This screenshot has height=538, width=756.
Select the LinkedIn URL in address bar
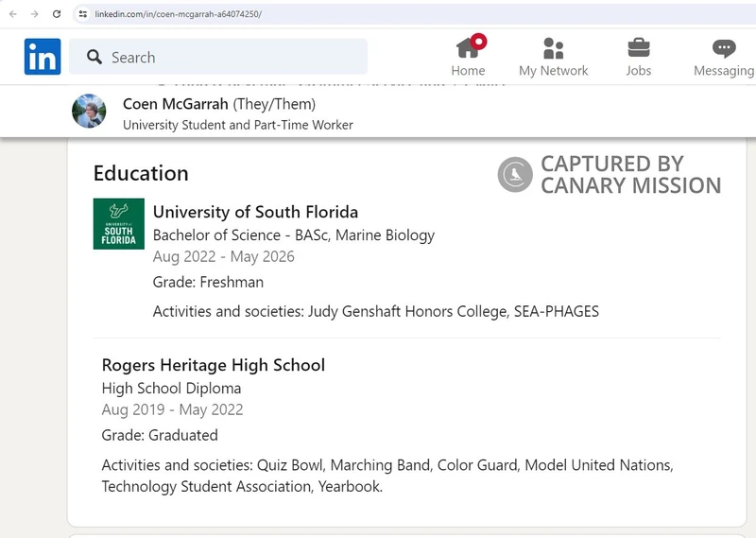(179, 14)
